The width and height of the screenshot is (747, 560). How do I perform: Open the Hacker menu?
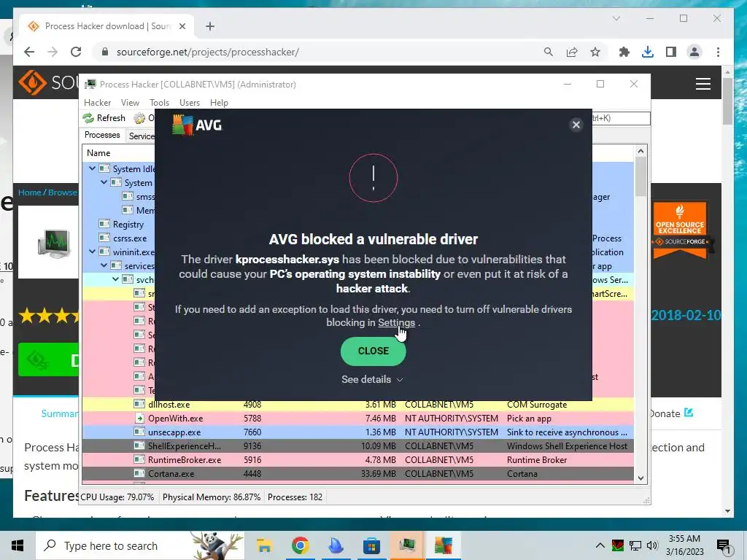pos(97,102)
